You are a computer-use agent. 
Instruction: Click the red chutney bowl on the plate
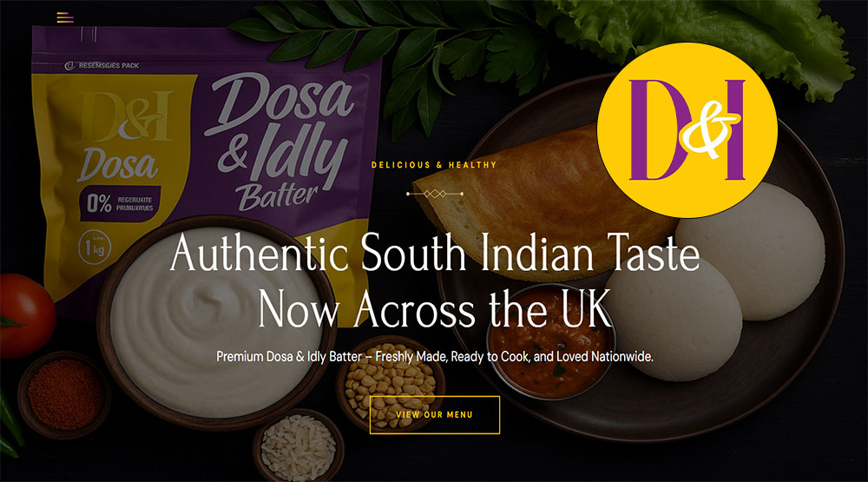tap(551, 339)
